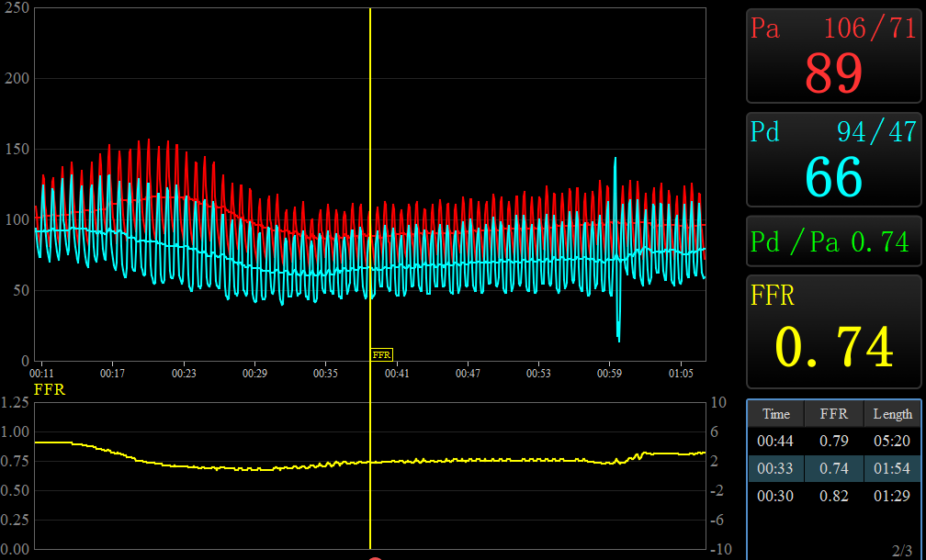Click the yellow FFR marker label on the timeline
926x560 pixels.
381,354
